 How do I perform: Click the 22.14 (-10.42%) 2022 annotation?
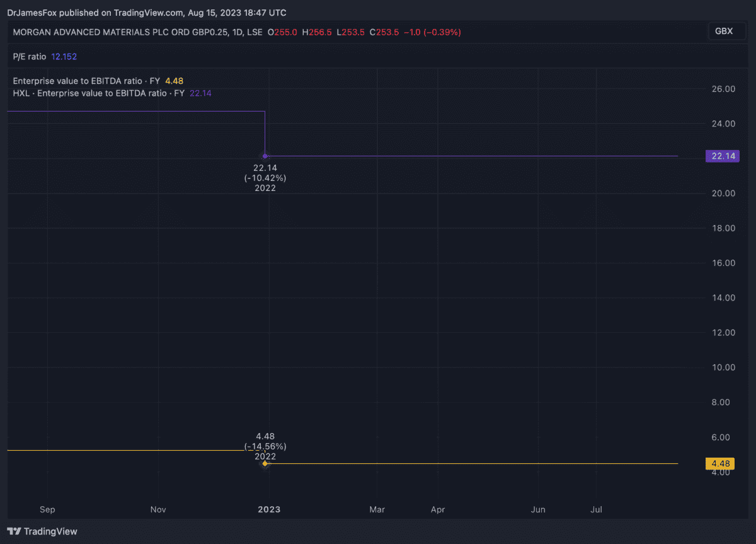265,178
